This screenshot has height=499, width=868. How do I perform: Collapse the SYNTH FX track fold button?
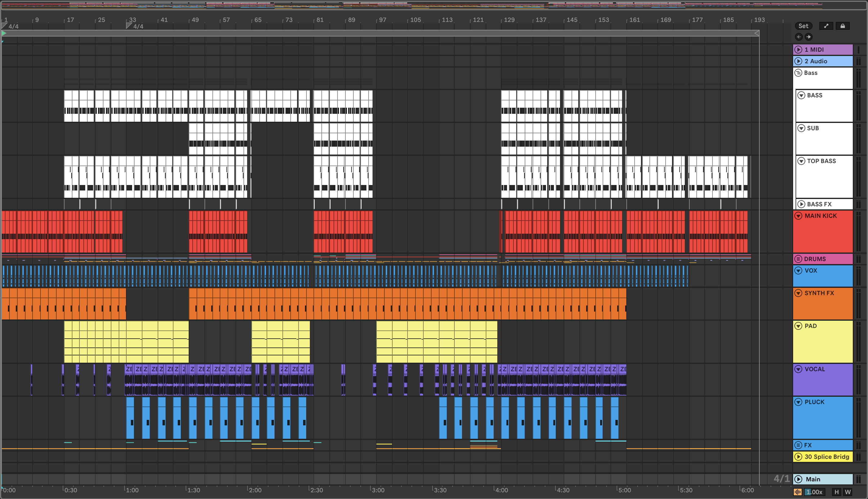coord(798,293)
